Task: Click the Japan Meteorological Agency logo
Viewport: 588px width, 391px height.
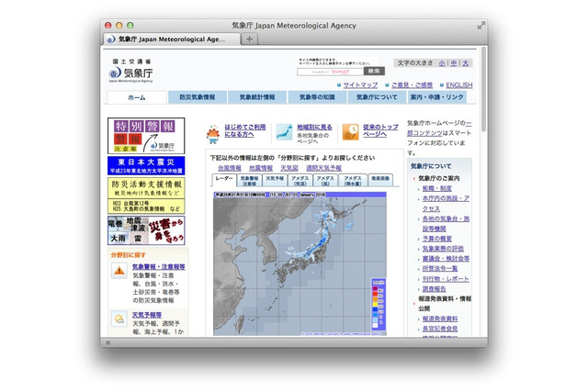Action: coord(130,71)
